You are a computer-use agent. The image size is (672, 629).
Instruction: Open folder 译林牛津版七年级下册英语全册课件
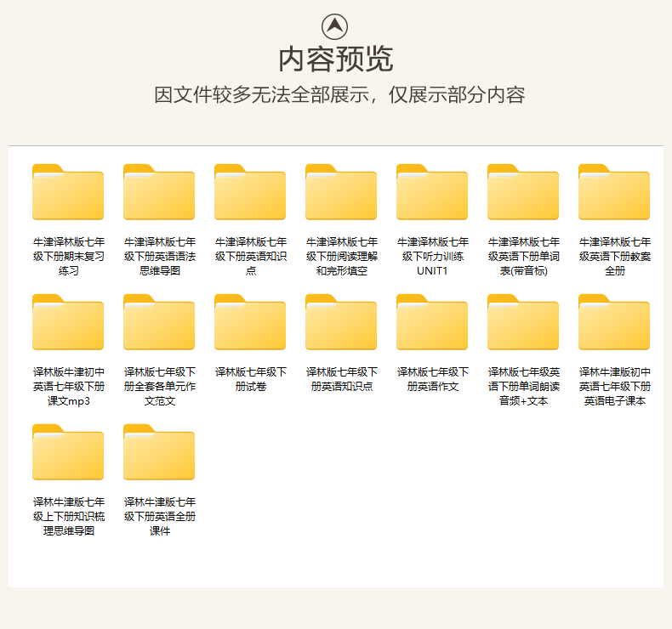tap(159, 452)
